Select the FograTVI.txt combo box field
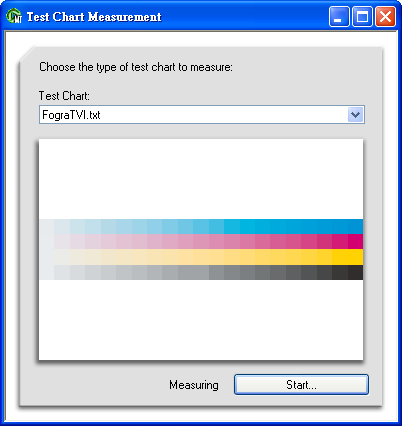402x426 pixels. [x=202, y=115]
